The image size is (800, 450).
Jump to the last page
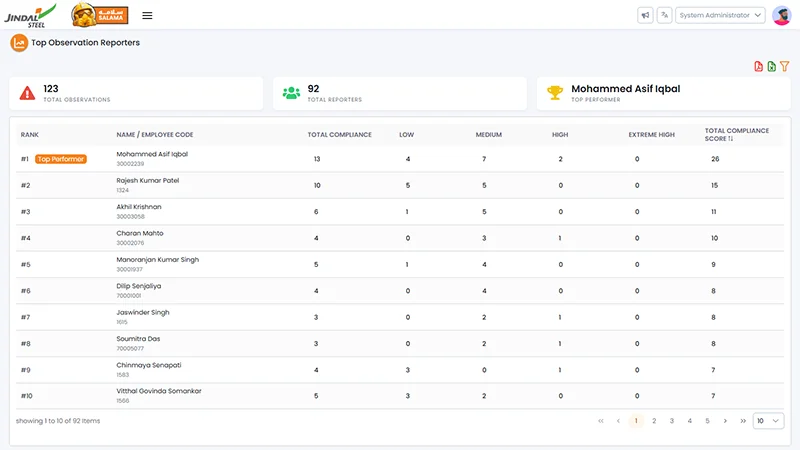point(743,421)
